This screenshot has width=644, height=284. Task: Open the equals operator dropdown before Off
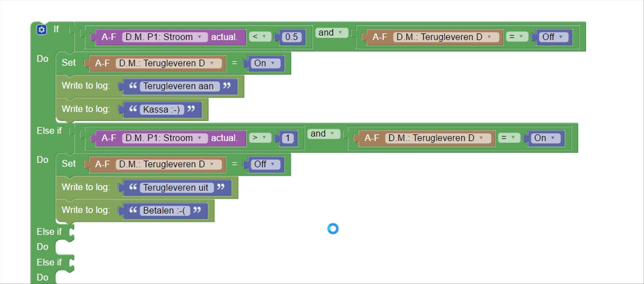517,37
